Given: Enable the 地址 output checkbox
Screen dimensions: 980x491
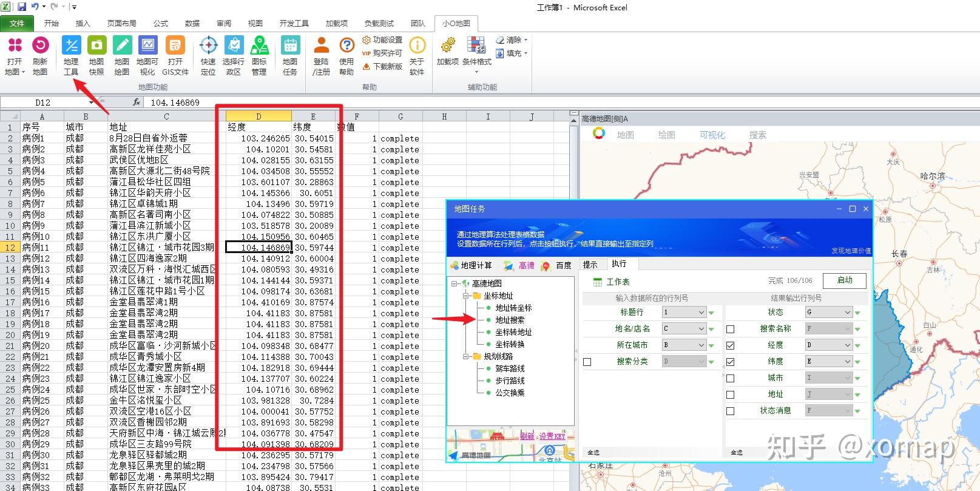Looking at the screenshot, I should click(730, 394).
